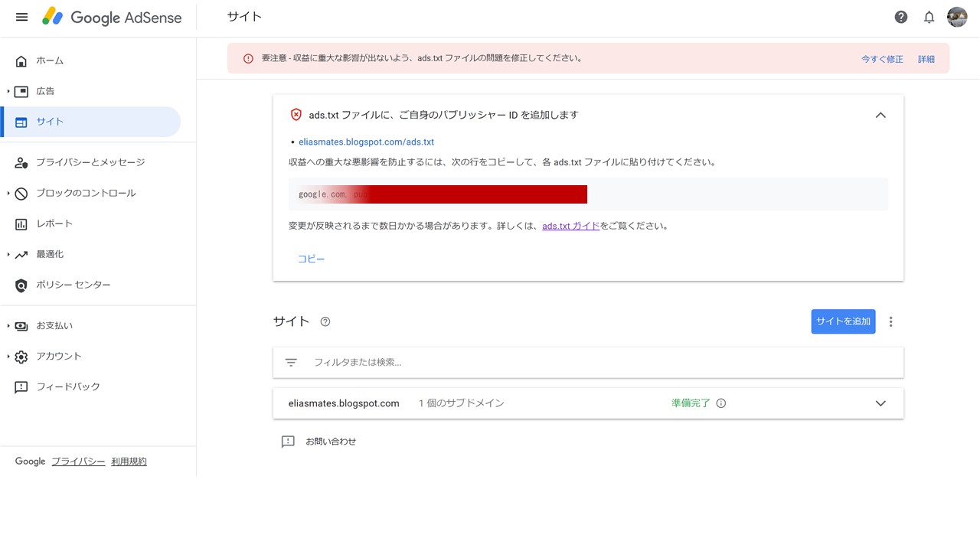Open the account profile avatar
The height and width of the screenshot is (551, 980).
tap(957, 17)
